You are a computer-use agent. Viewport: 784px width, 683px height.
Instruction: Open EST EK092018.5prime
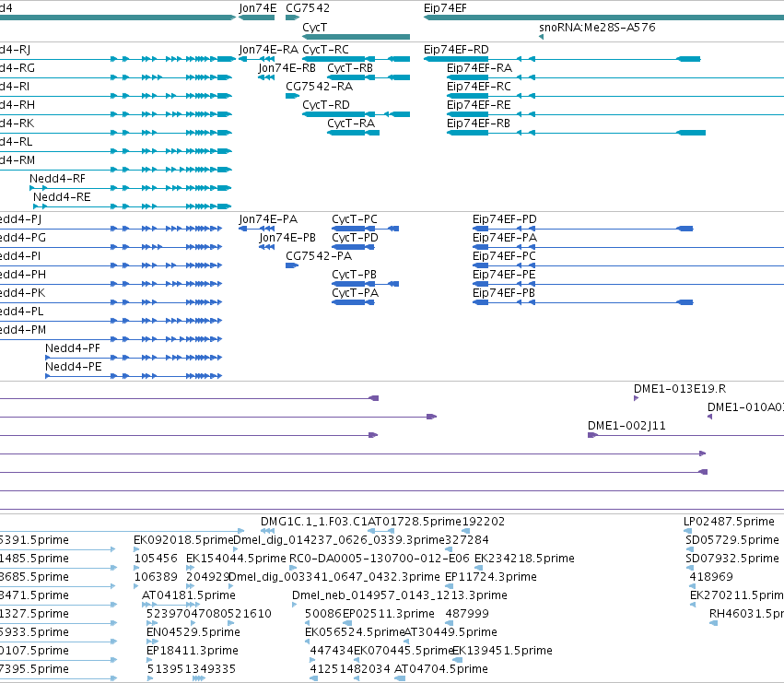click(x=183, y=540)
